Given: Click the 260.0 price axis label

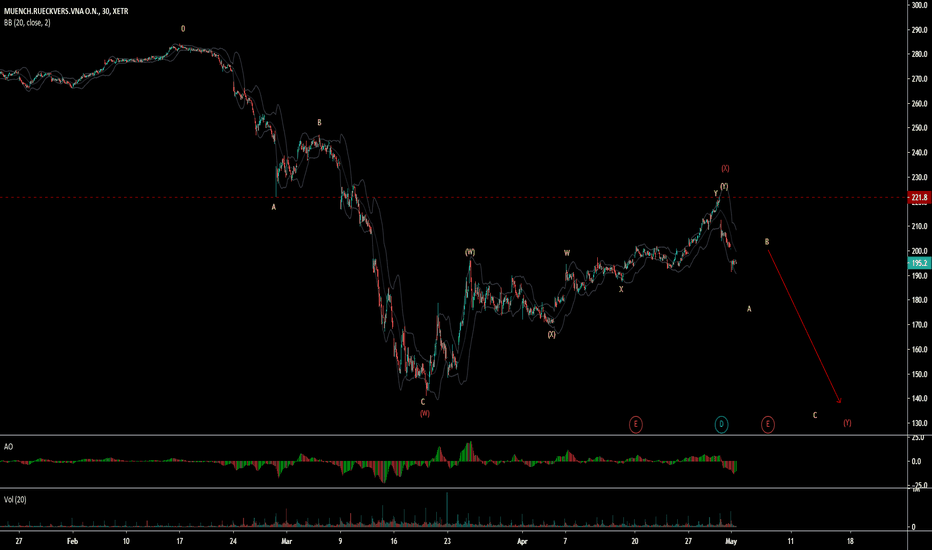Looking at the screenshot, I should (x=920, y=103).
